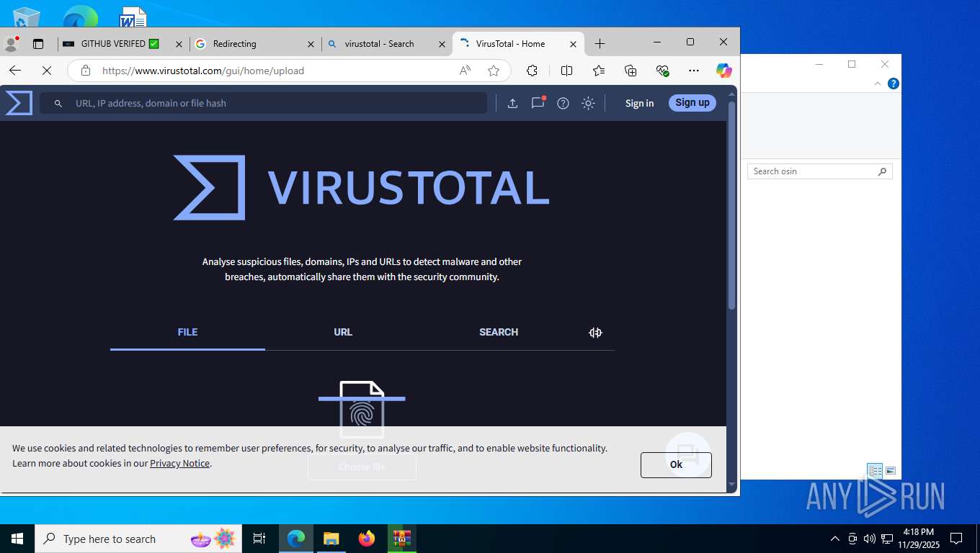Click the browser profile icon
Image resolution: width=980 pixels, height=553 pixels.
(x=11, y=43)
